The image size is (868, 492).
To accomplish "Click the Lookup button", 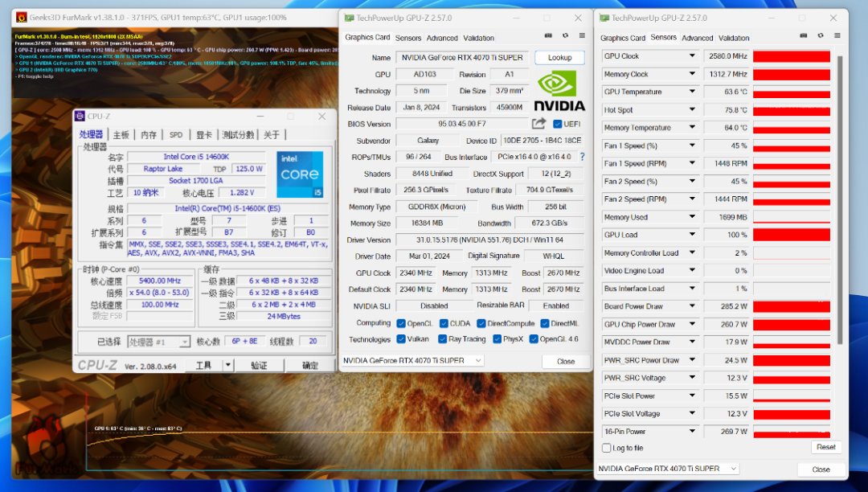I will 559,58.
